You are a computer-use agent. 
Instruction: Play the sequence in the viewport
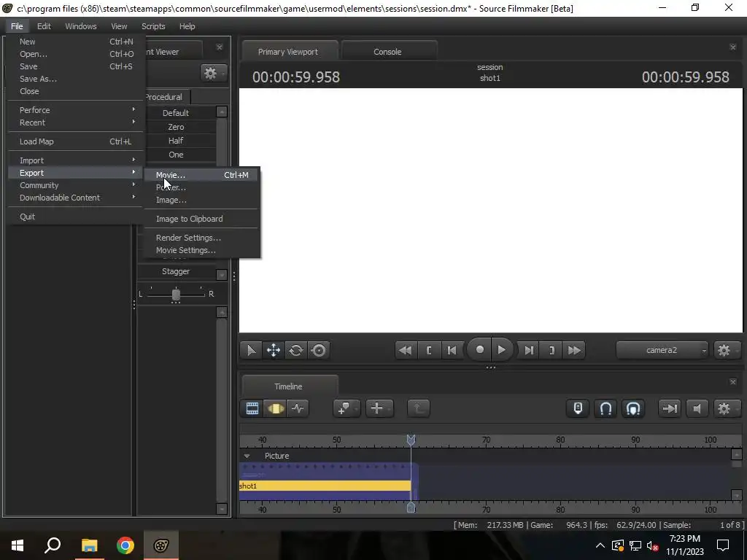[x=502, y=350]
